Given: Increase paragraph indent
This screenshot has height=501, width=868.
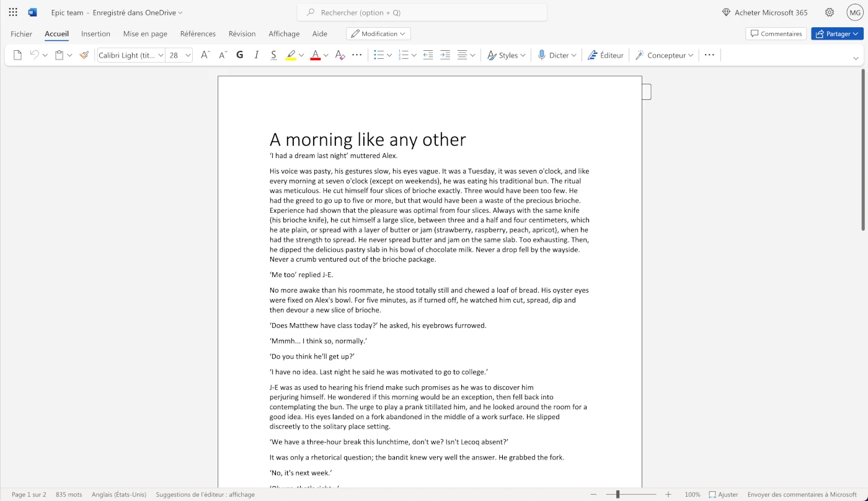Looking at the screenshot, I should tap(445, 55).
